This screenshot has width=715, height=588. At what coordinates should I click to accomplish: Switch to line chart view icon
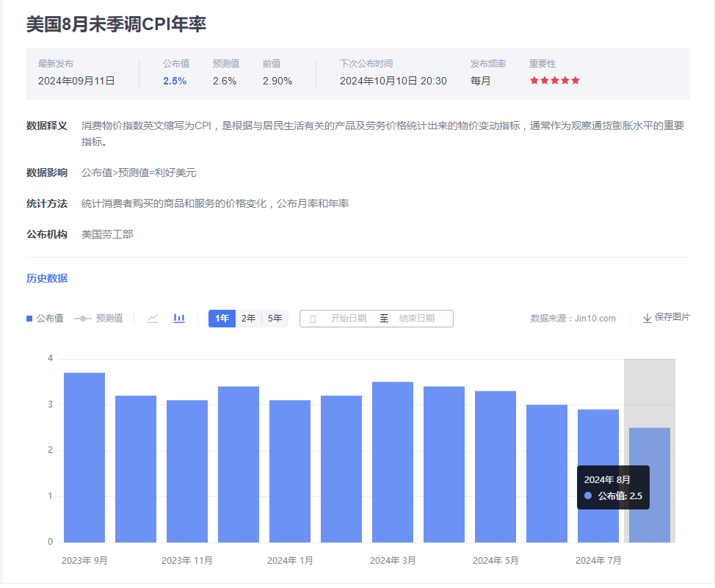[x=153, y=319]
